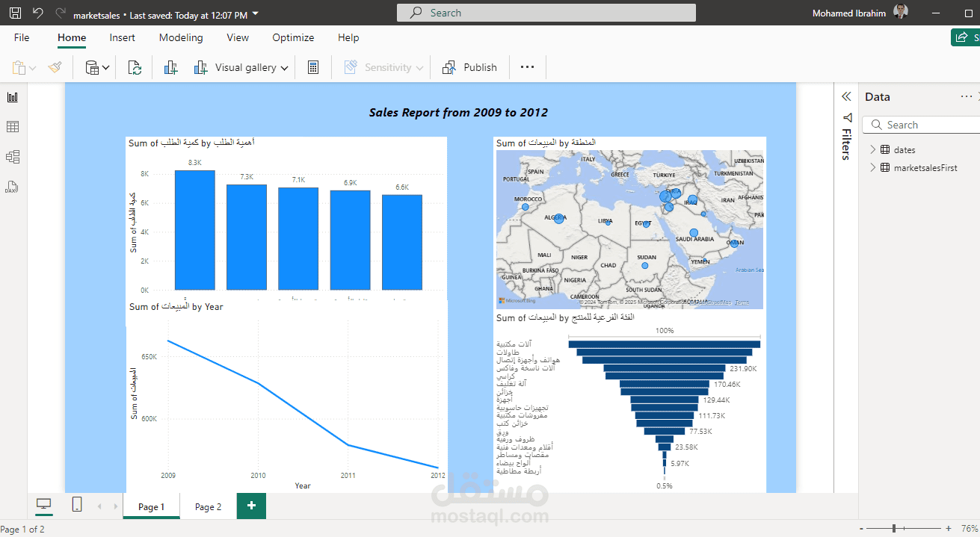Click the 6.6K bar in bar chart
The width and height of the screenshot is (980, 537).
click(402, 242)
